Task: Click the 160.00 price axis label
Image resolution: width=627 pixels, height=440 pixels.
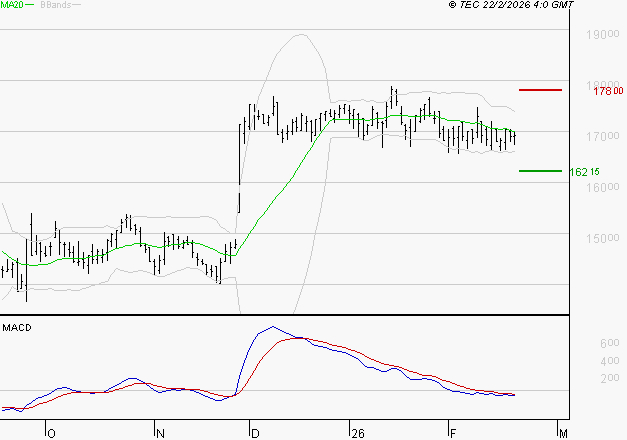Action: (603, 187)
